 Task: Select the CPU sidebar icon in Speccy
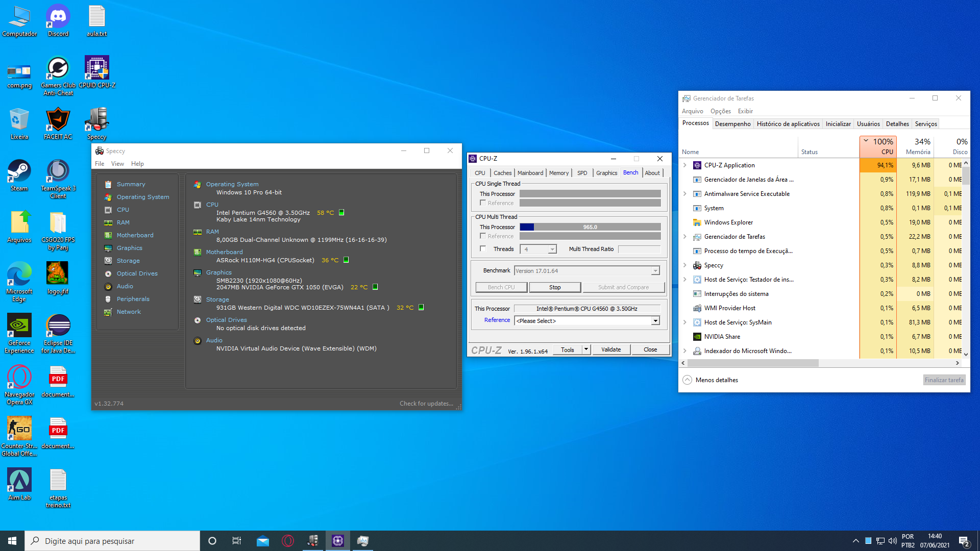pyautogui.click(x=108, y=210)
